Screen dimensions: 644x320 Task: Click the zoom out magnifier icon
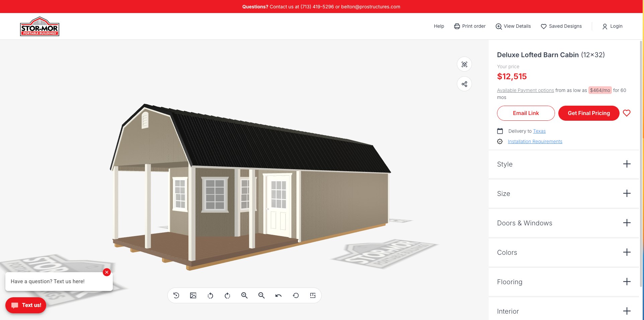[261, 296]
